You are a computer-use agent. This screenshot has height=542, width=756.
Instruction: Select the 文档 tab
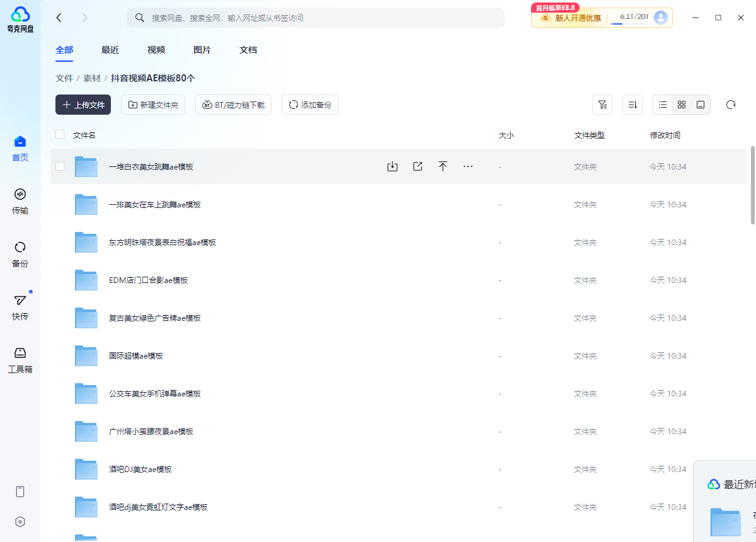[248, 50]
